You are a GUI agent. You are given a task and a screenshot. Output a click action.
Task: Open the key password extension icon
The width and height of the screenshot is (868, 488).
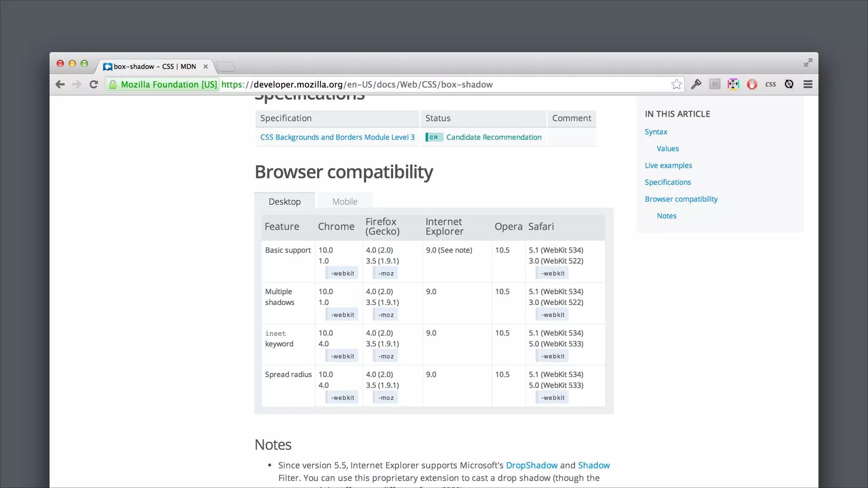pos(696,84)
